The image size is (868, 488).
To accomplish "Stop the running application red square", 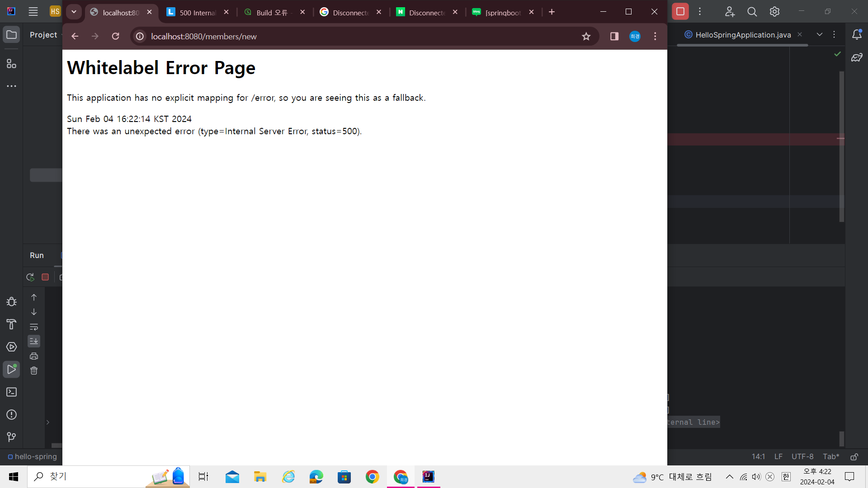I will (45, 277).
